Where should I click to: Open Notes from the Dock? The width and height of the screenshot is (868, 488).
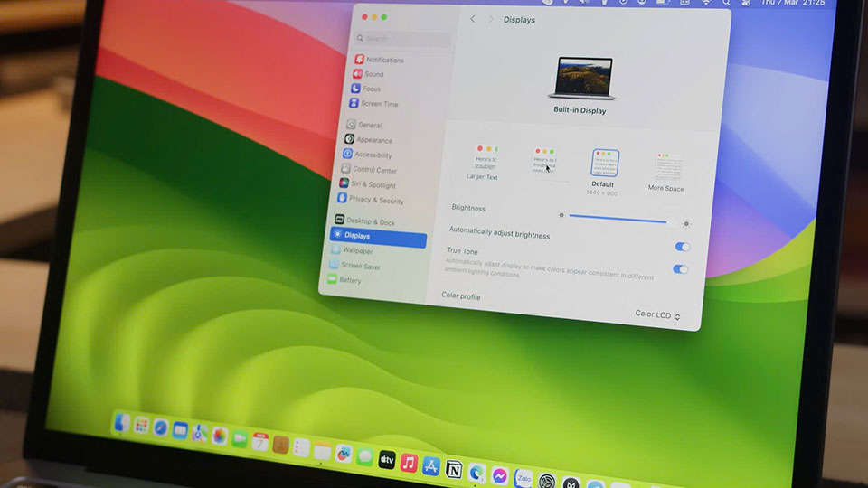322,450
